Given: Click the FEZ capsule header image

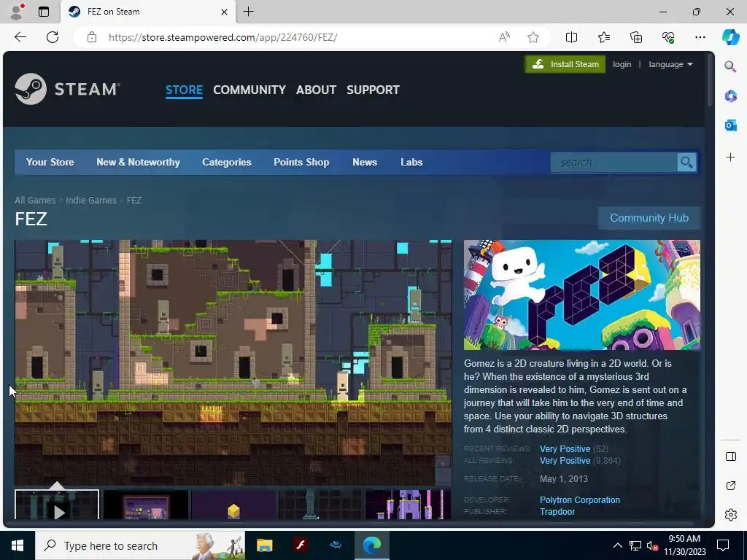Looking at the screenshot, I should [581, 295].
